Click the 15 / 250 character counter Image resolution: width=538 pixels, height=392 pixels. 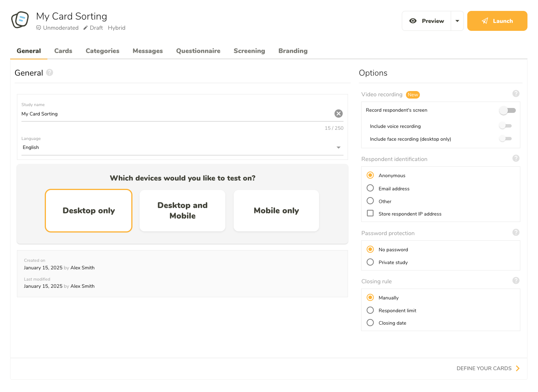coord(334,128)
